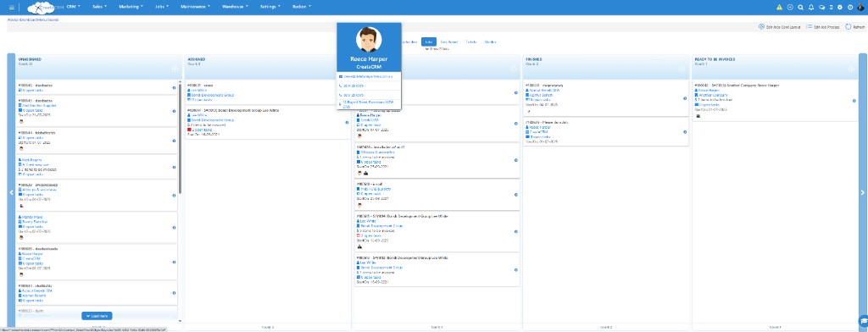This screenshot has height=332, width=868.
Task: Expand the Show Filters section
Action: pos(437,48)
